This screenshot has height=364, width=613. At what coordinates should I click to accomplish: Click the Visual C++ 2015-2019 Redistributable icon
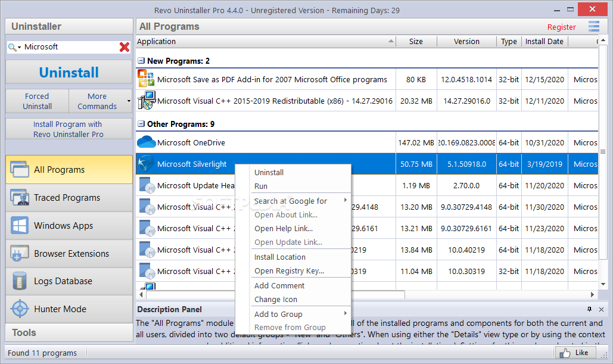[x=147, y=100]
